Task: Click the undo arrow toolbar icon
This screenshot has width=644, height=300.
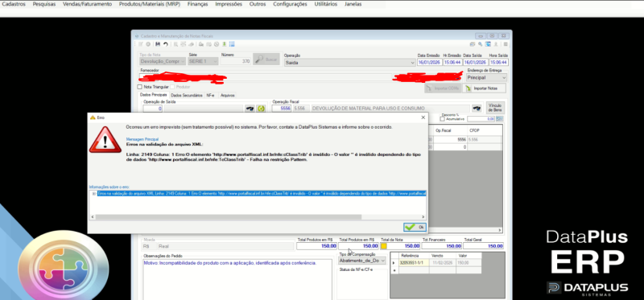Action: click(166, 44)
